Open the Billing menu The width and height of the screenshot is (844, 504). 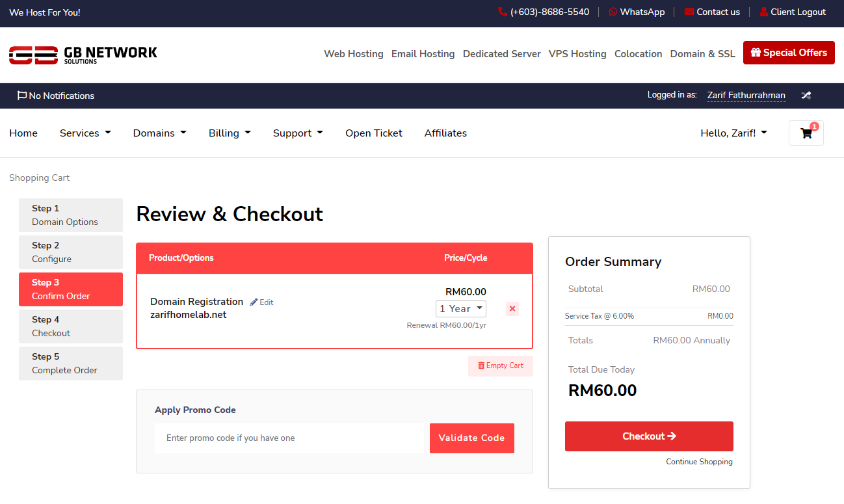click(x=230, y=133)
